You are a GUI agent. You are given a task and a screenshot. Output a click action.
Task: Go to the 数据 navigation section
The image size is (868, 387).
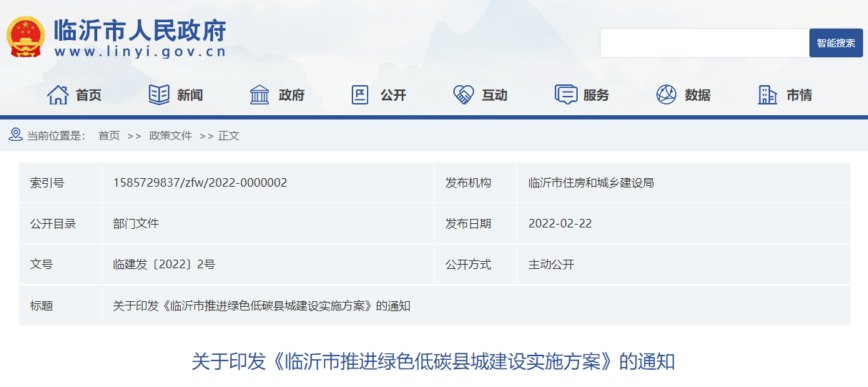[x=697, y=95]
